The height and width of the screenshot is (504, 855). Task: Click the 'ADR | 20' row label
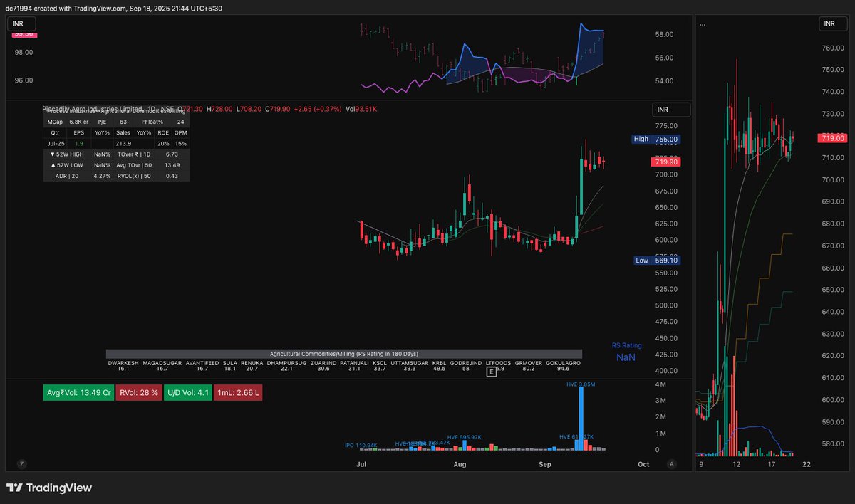tap(67, 176)
